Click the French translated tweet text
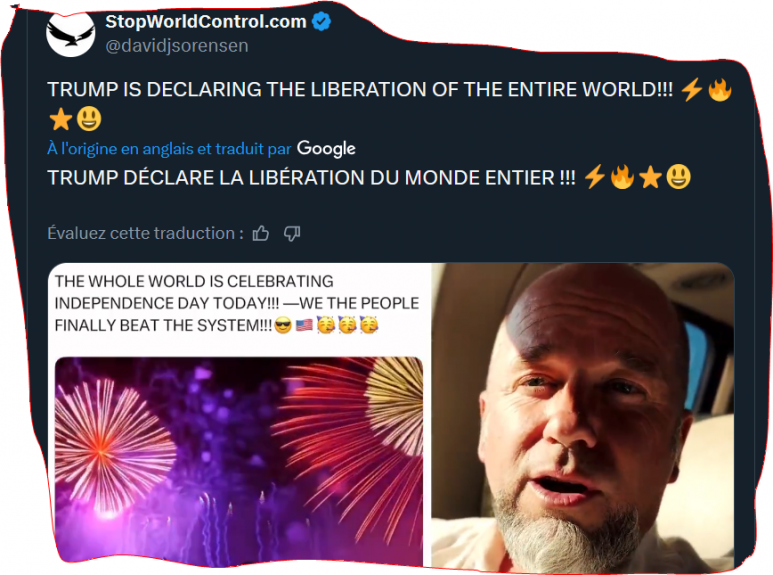The image size is (773, 575). tap(311, 178)
